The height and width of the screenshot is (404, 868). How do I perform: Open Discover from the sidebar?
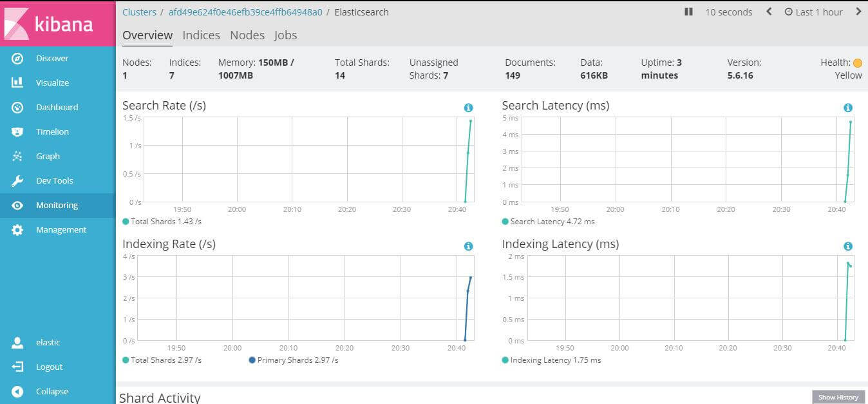[x=52, y=58]
